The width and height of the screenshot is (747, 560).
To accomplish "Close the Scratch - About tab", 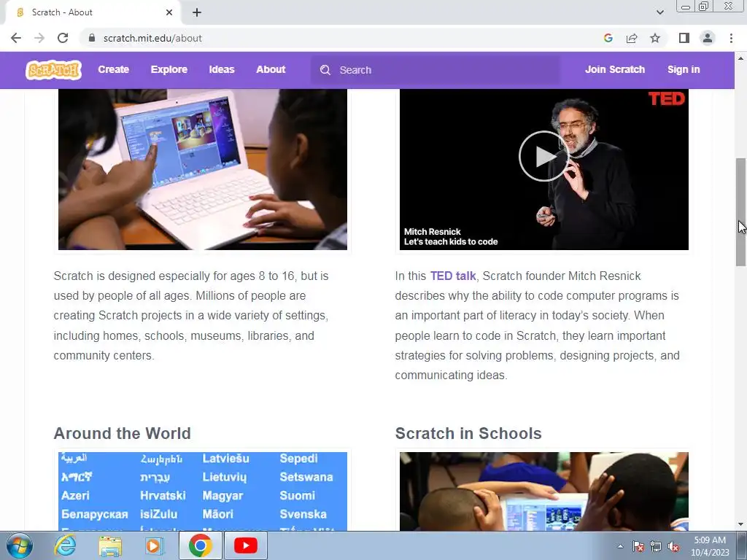I will (x=169, y=12).
